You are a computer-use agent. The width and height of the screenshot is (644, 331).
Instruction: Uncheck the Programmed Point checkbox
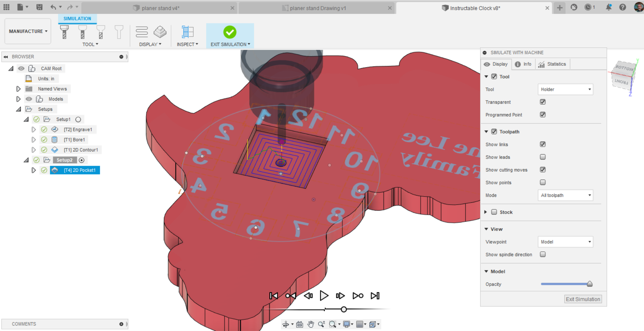[543, 115]
